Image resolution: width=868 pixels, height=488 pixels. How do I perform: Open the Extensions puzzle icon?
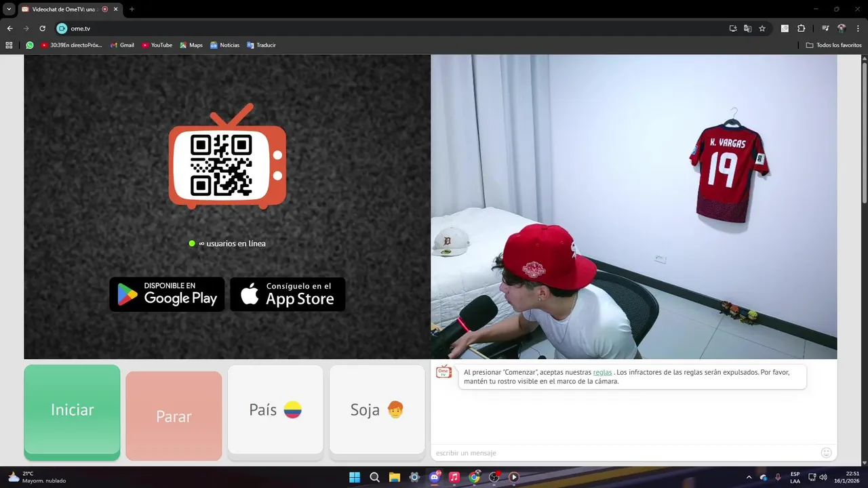(x=801, y=28)
